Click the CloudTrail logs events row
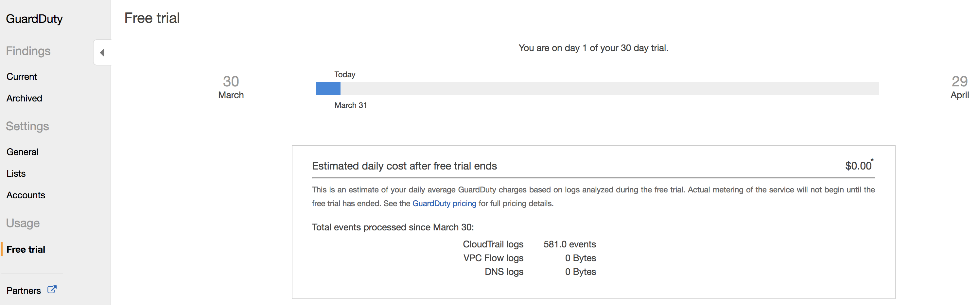This screenshot has width=980, height=305. point(529,244)
